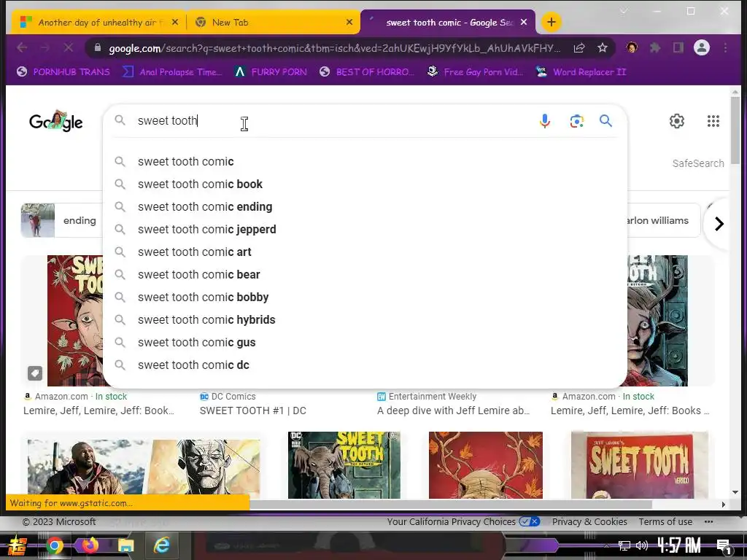Image resolution: width=747 pixels, height=560 pixels.
Task: Open the Google apps grid
Action: (x=713, y=121)
